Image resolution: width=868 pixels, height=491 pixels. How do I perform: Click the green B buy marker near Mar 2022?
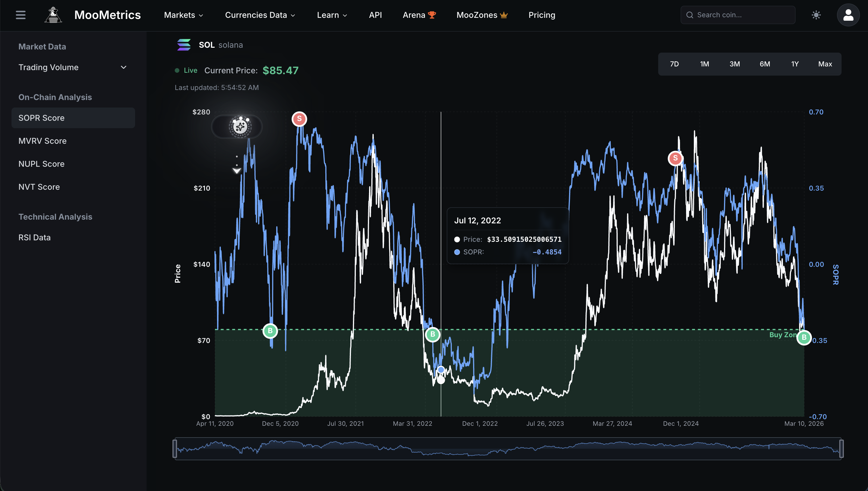click(x=433, y=334)
